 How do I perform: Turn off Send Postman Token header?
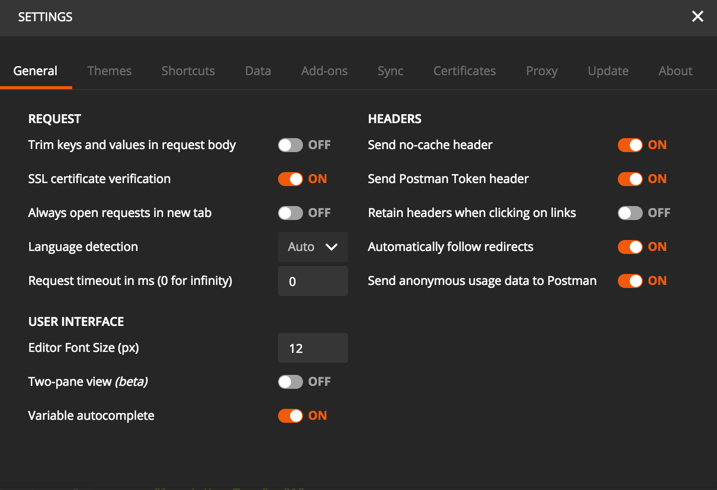pos(630,179)
